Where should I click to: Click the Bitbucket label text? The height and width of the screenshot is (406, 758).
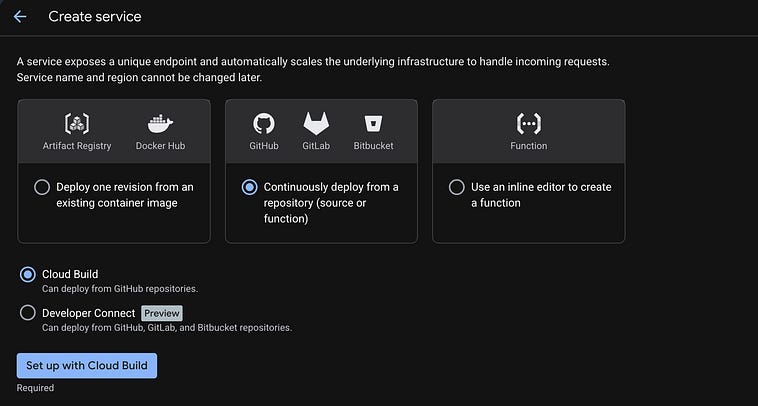tap(373, 146)
